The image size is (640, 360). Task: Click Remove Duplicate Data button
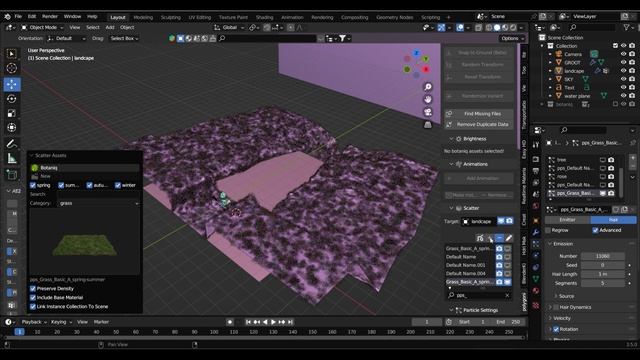479,124
